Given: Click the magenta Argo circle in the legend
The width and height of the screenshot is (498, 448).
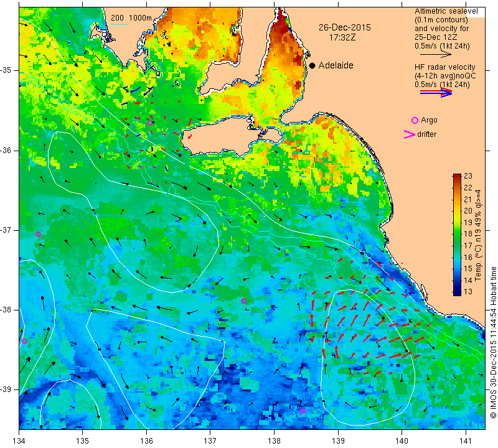Looking at the screenshot, I should pyautogui.click(x=415, y=120).
